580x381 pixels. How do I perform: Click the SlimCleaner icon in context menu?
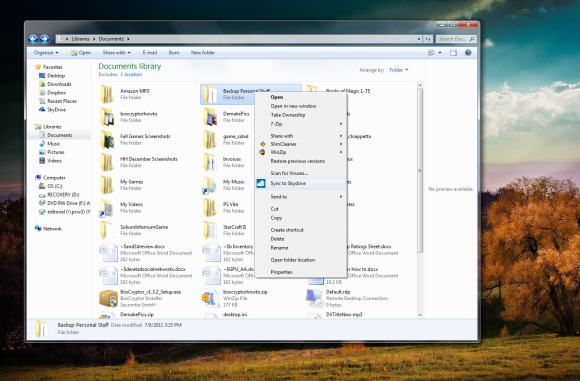pyautogui.click(x=263, y=144)
